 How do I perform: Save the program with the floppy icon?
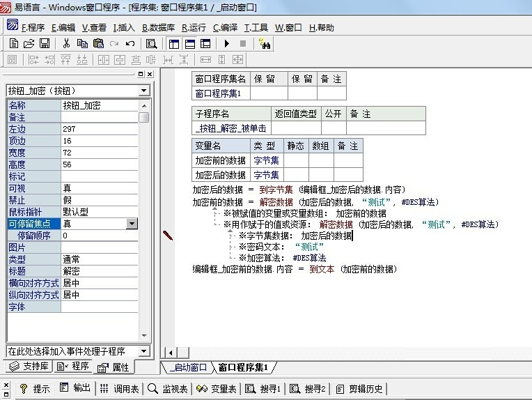point(45,43)
